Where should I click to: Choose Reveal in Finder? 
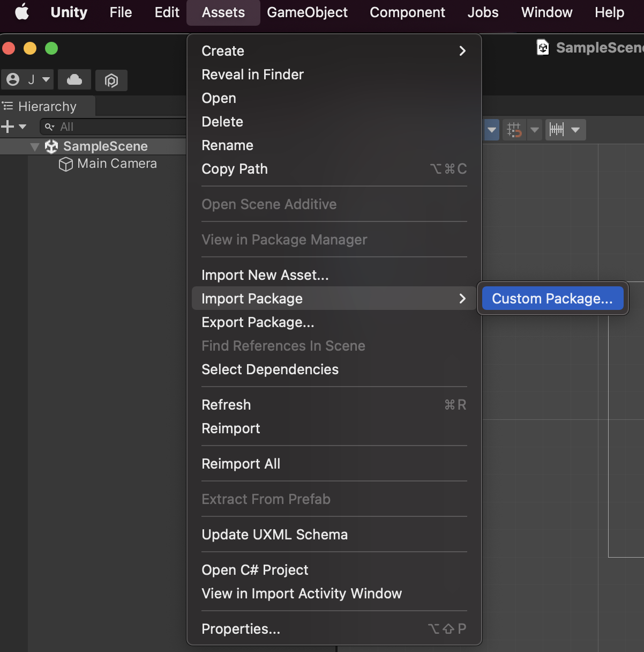[334, 75]
